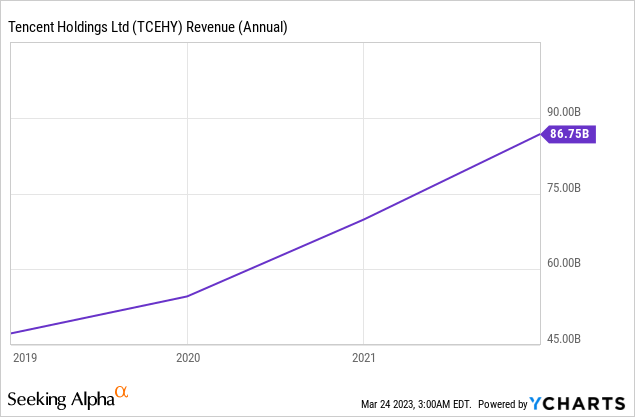The image size is (635, 417).
Task: Click the revenue line at 2020 point
Action: [187, 296]
